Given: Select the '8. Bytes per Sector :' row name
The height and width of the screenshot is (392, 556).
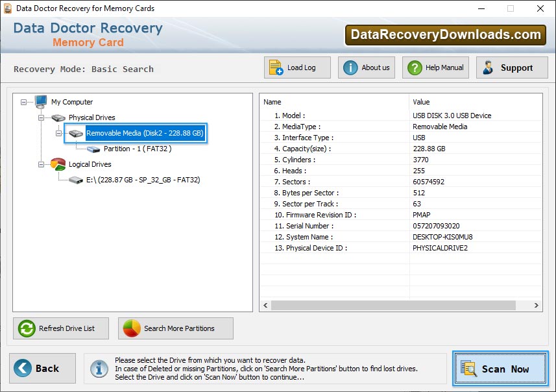Looking at the screenshot, I should tap(306, 193).
